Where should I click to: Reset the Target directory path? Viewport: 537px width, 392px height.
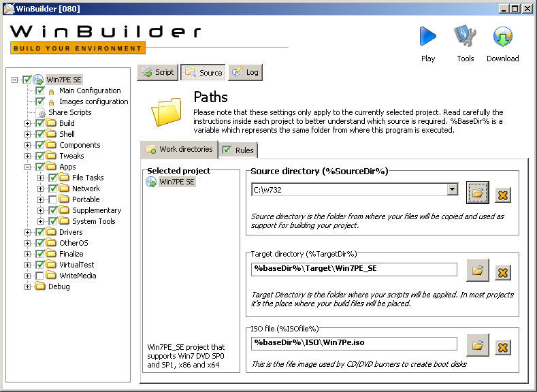pos(503,273)
